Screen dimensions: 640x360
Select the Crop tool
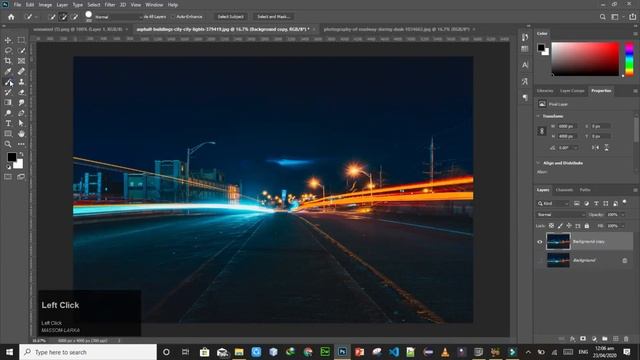click(8, 61)
